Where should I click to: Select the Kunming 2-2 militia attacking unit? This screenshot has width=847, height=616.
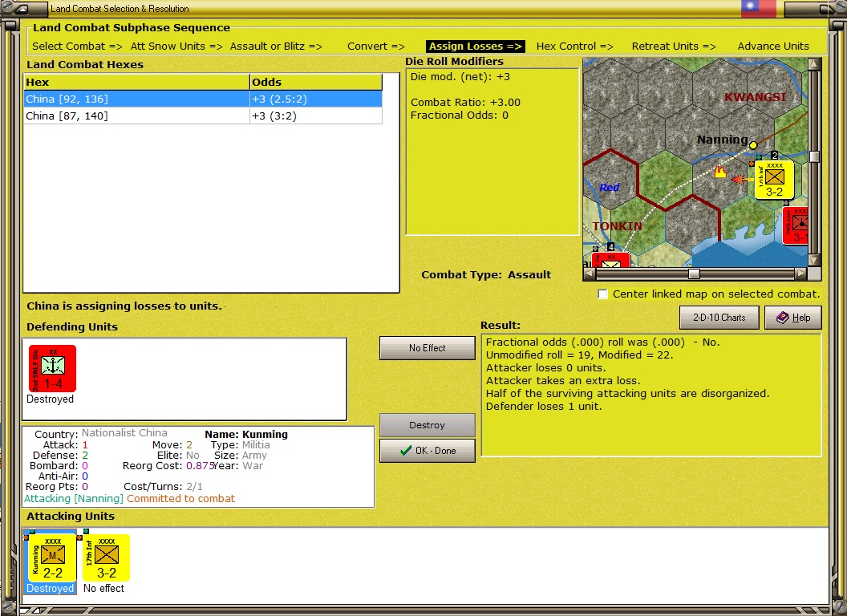click(52, 557)
